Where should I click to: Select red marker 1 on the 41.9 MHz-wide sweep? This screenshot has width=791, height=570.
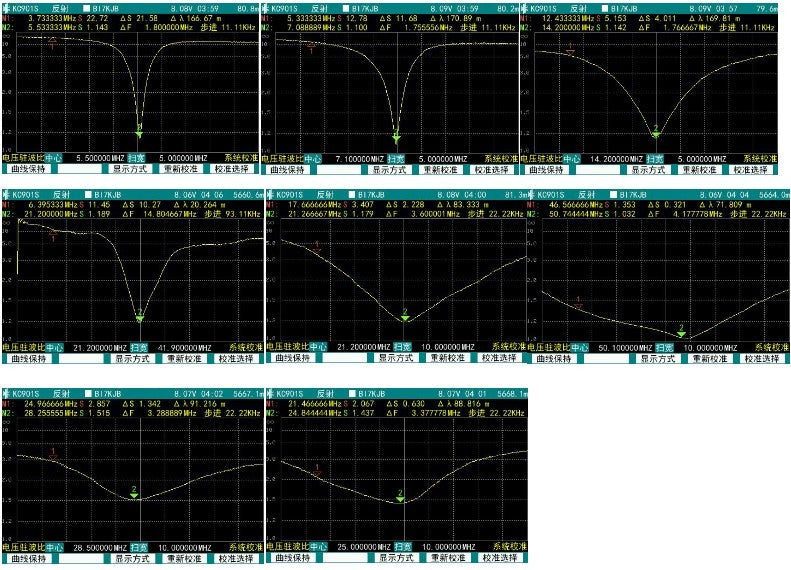(x=53, y=236)
